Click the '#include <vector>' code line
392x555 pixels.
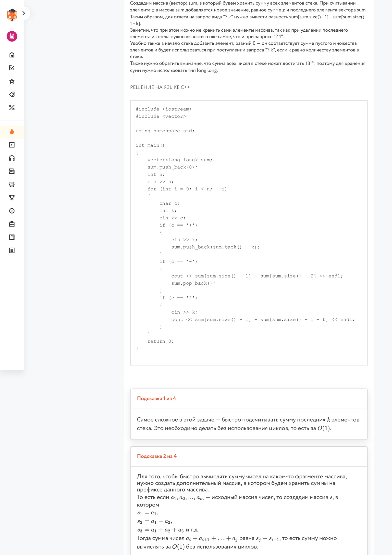click(161, 116)
